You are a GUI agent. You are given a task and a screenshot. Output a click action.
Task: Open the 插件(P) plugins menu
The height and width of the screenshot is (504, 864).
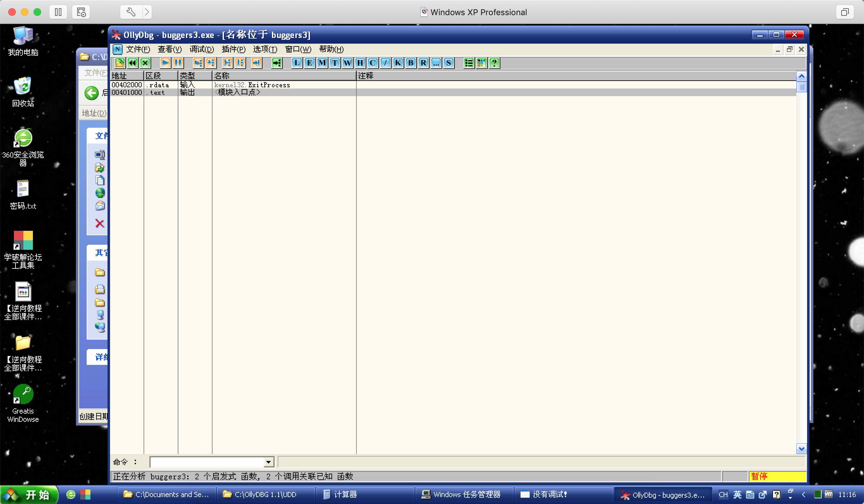[233, 49]
